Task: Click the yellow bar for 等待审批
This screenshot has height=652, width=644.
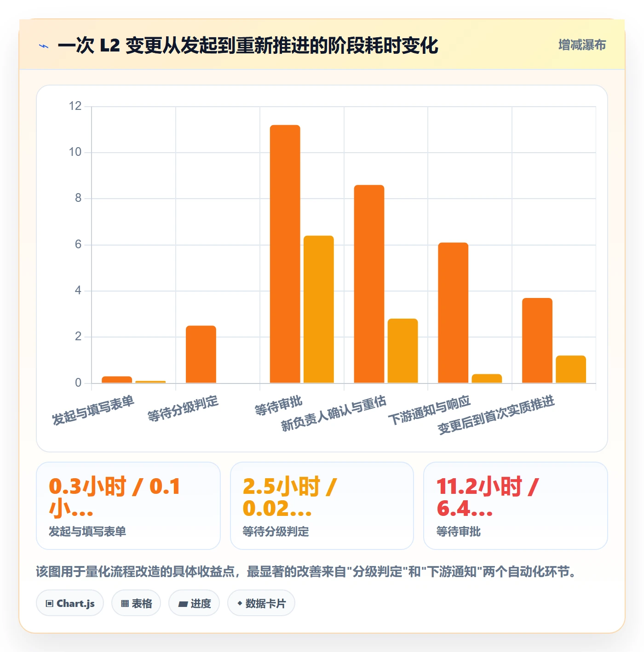Action: point(319,309)
